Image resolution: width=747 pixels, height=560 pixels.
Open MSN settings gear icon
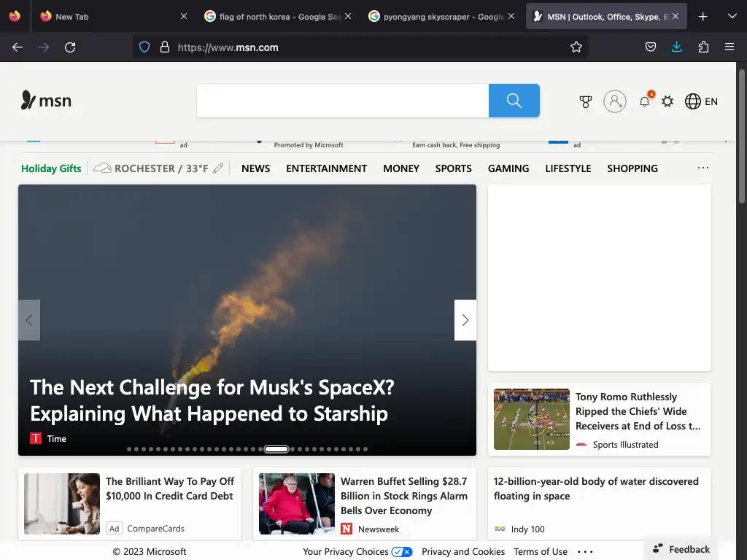click(667, 101)
